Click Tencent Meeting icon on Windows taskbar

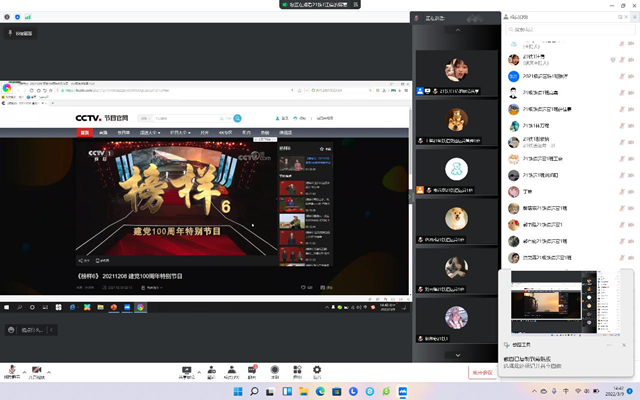coord(402,392)
